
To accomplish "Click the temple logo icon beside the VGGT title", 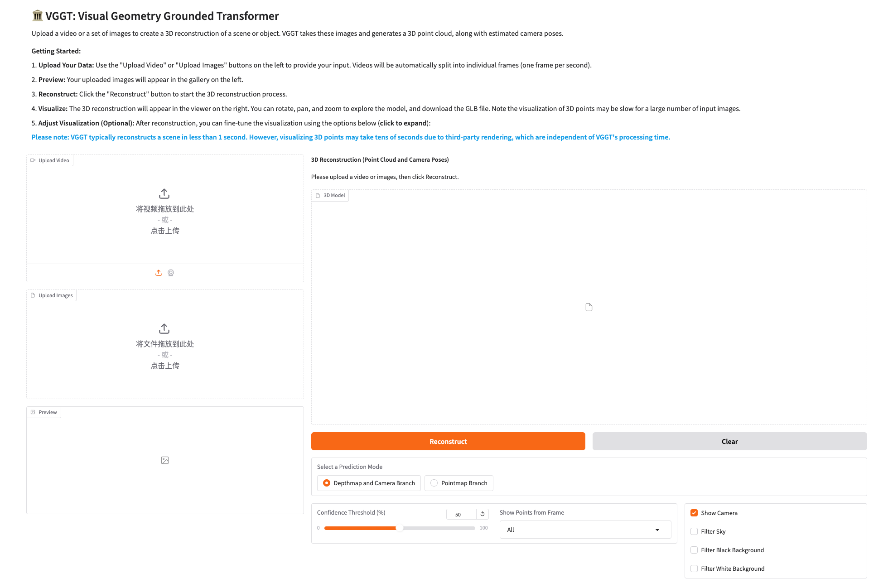I will pos(37,16).
